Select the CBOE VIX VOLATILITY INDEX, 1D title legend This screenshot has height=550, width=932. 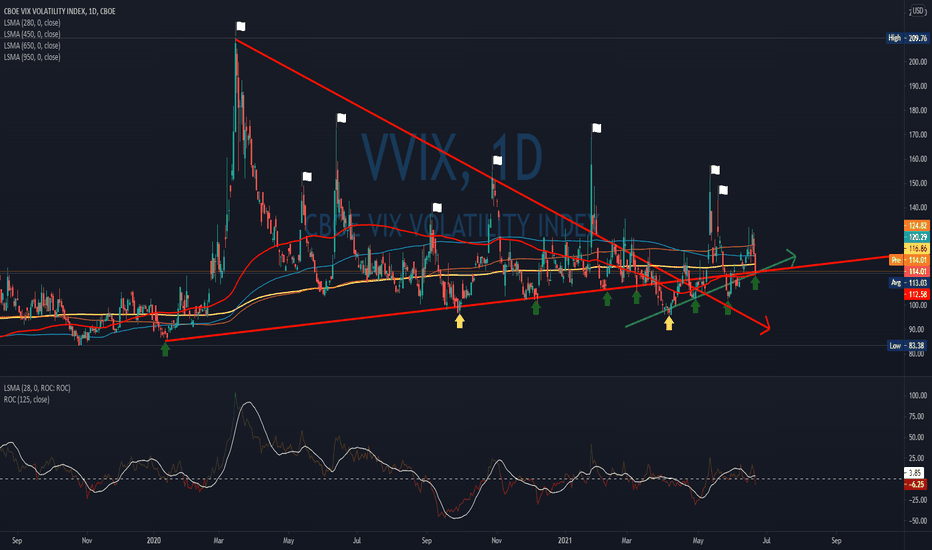click(x=59, y=11)
